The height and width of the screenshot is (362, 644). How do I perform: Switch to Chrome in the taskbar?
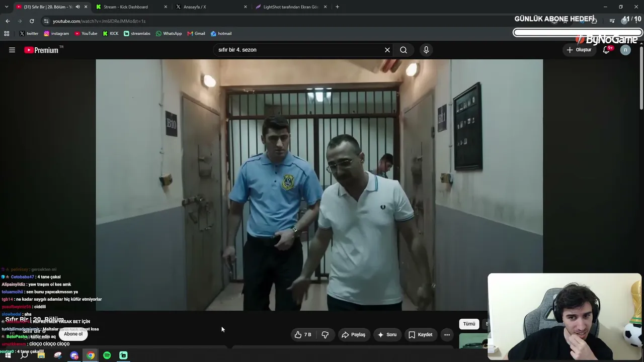91,355
